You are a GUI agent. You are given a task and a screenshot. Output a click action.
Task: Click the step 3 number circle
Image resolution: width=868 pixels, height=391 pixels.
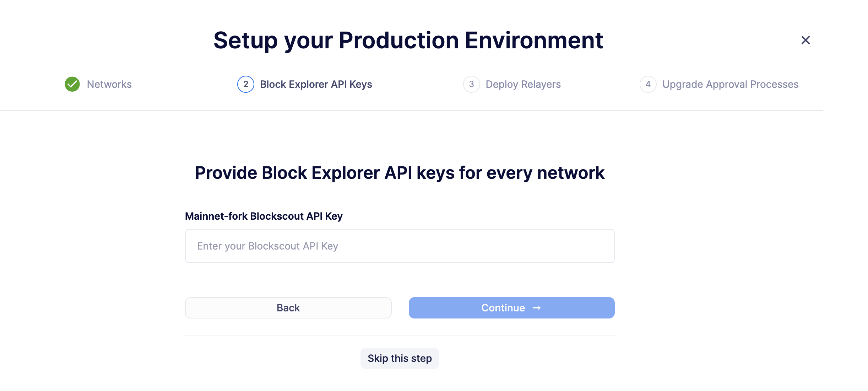[x=471, y=84]
